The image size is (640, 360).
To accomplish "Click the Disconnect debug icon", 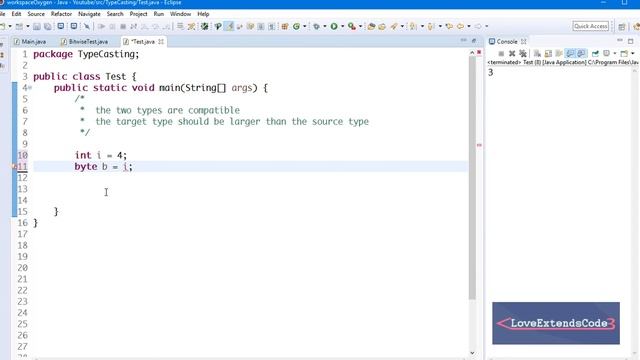I will point(133,27).
